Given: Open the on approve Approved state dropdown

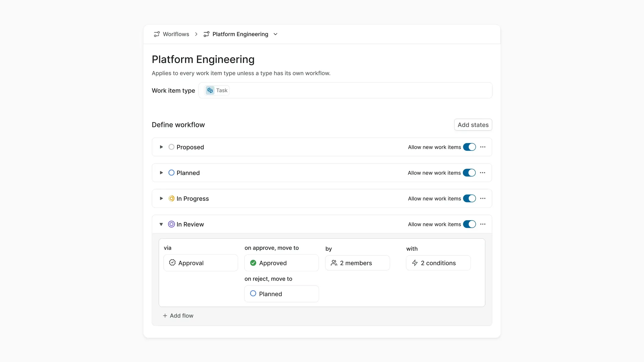Looking at the screenshot, I should [281, 263].
